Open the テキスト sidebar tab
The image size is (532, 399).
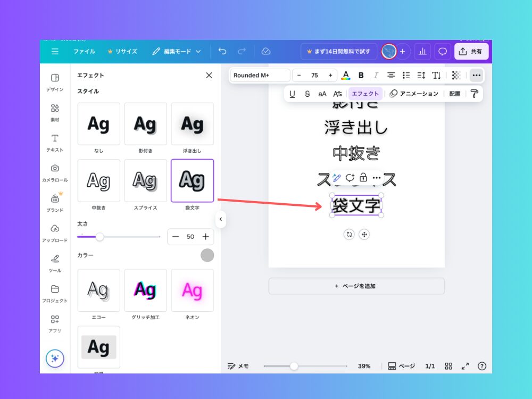(x=55, y=143)
